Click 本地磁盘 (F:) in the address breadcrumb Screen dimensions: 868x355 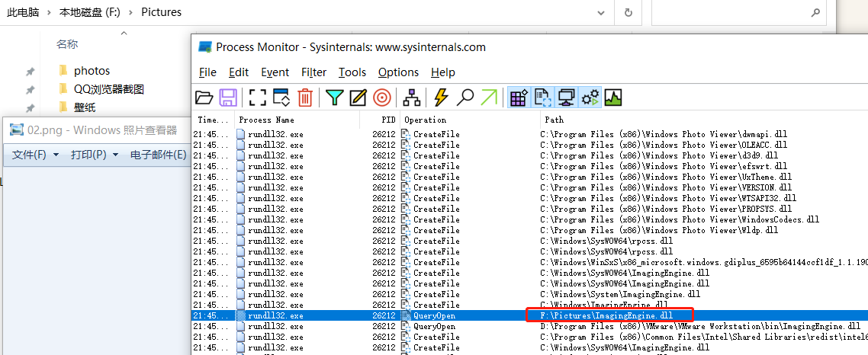click(90, 12)
